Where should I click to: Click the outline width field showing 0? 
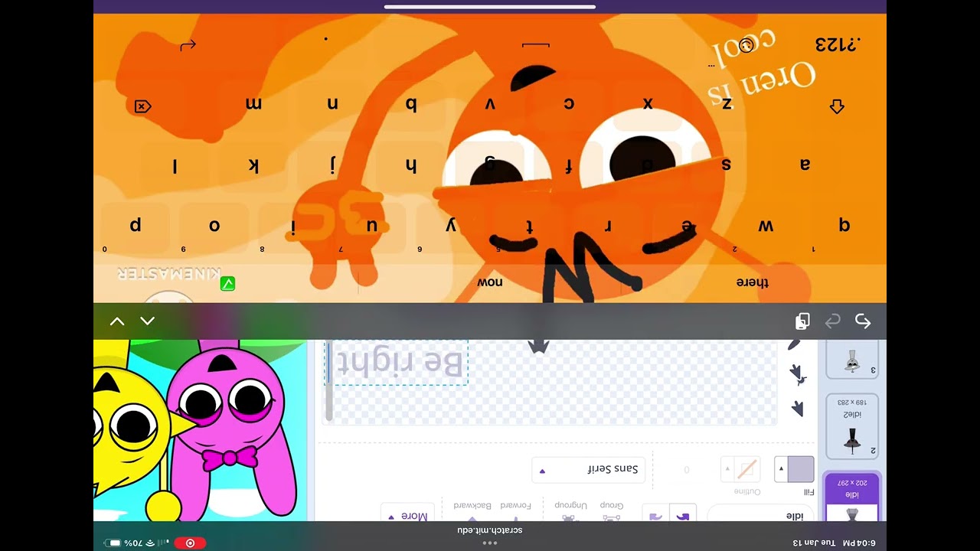(687, 469)
